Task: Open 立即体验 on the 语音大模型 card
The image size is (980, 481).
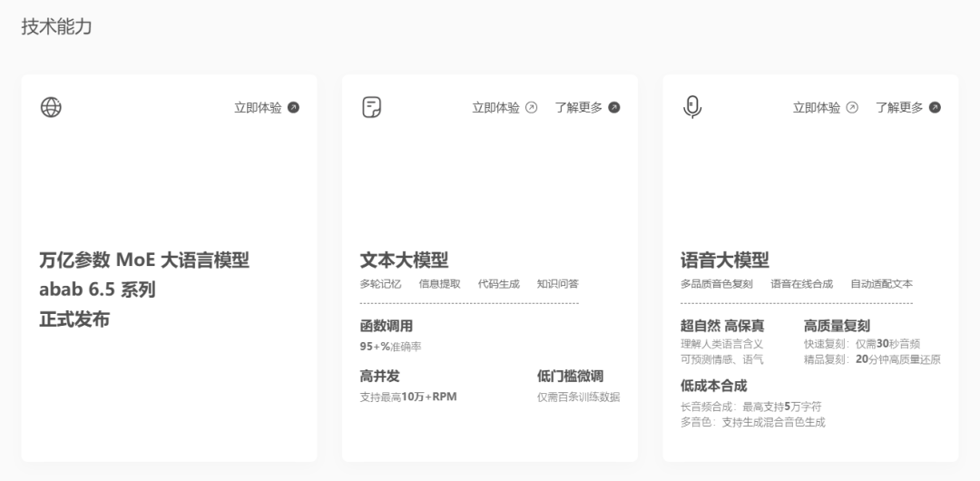Action: (x=817, y=108)
